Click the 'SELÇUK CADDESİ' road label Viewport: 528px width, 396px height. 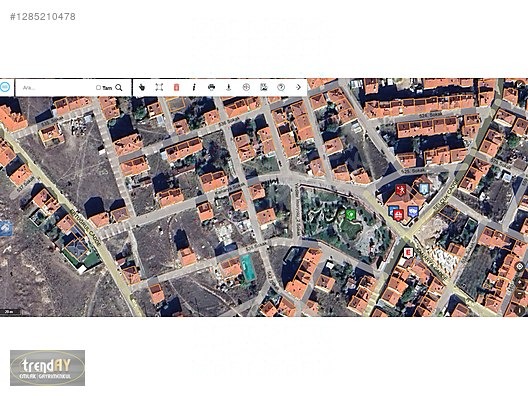tap(447, 195)
